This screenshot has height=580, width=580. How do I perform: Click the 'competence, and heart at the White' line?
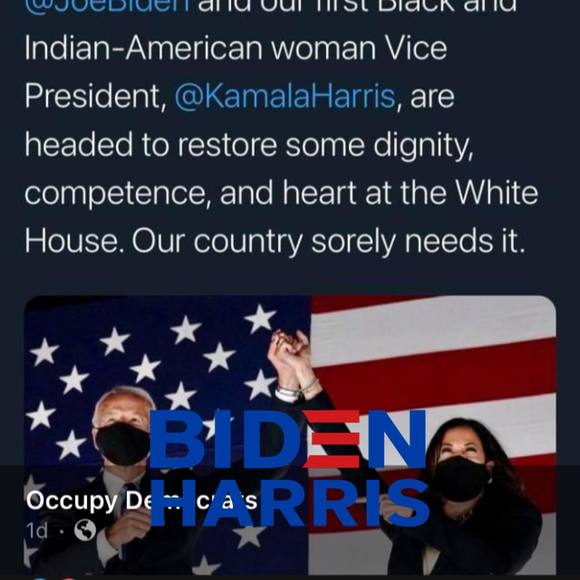281,193
